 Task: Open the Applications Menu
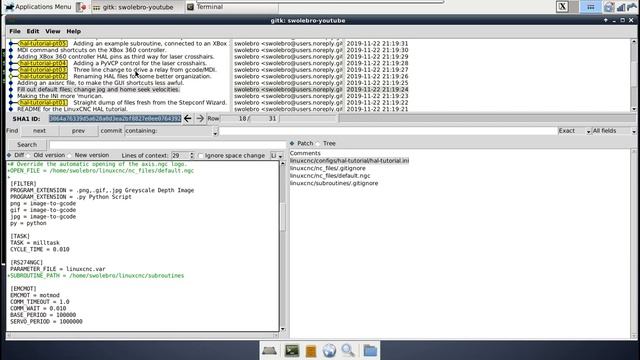[x=38, y=7]
